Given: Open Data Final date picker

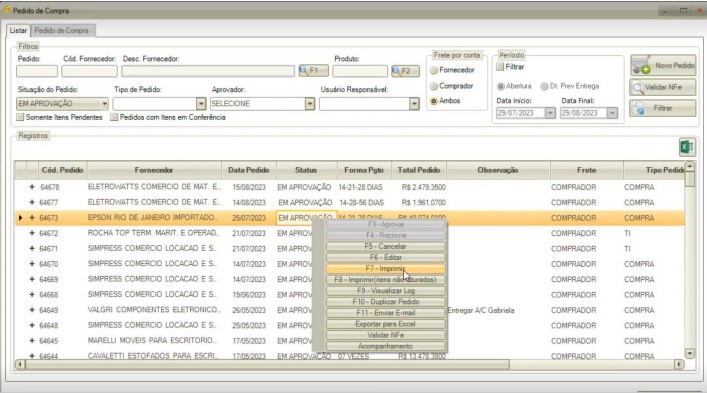Looking at the screenshot, I should (612, 113).
